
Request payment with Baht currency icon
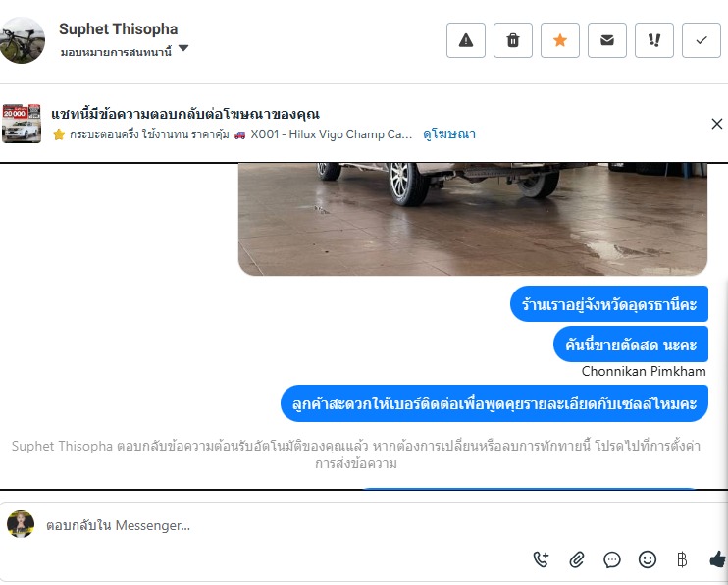[x=682, y=559]
